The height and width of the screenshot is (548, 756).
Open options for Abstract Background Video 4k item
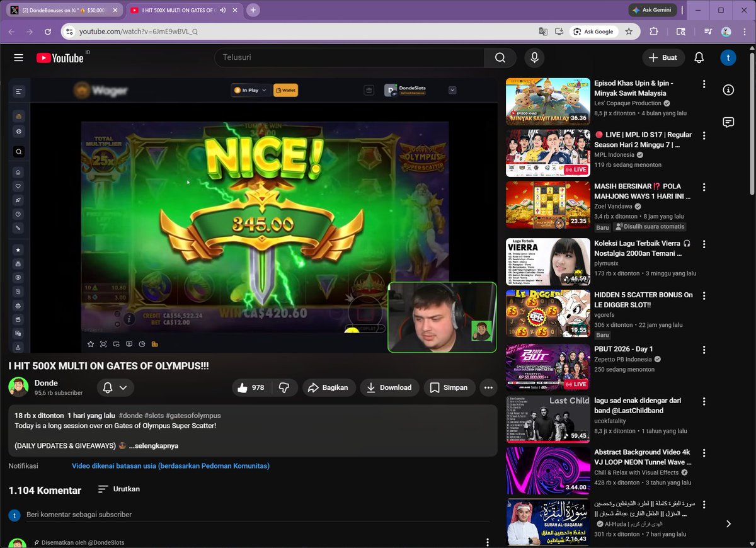click(704, 453)
